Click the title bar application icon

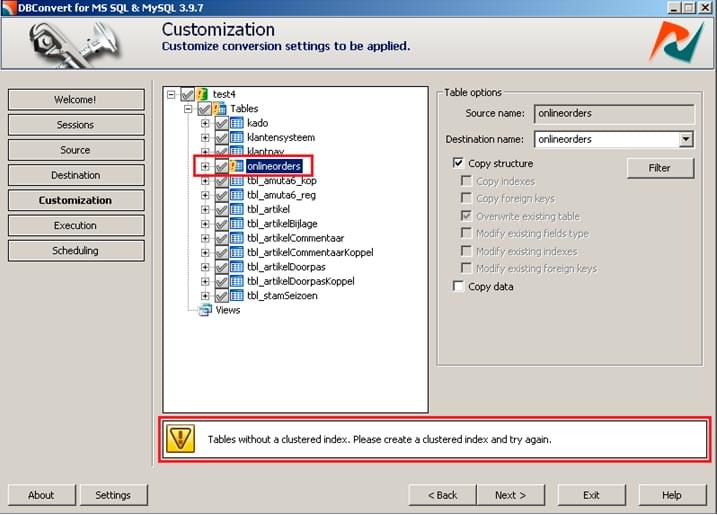point(9,8)
